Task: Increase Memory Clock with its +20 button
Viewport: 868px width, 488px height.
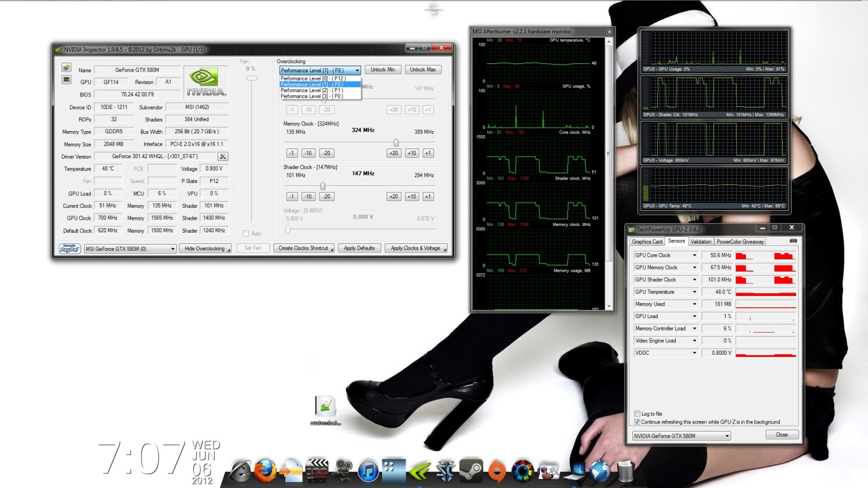Action: pos(394,153)
